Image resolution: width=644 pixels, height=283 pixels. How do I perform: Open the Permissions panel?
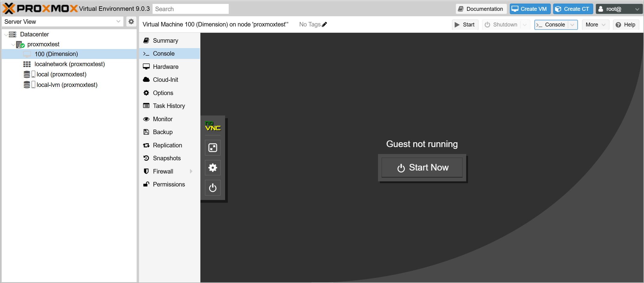tap(169, 184)
